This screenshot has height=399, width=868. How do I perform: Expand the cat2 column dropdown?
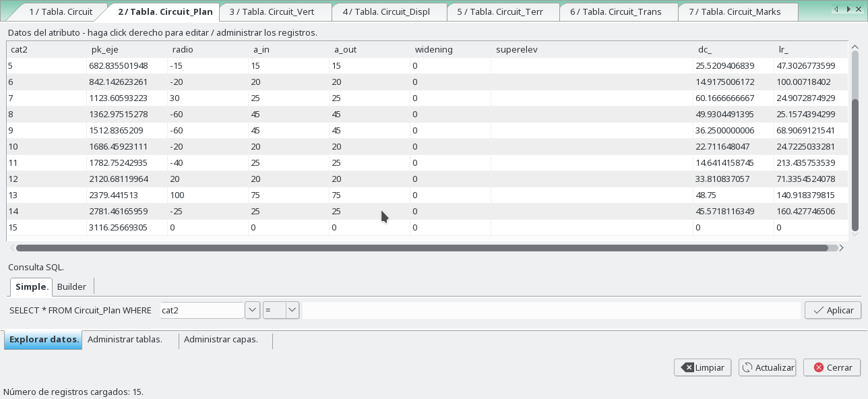coord(252,310)
